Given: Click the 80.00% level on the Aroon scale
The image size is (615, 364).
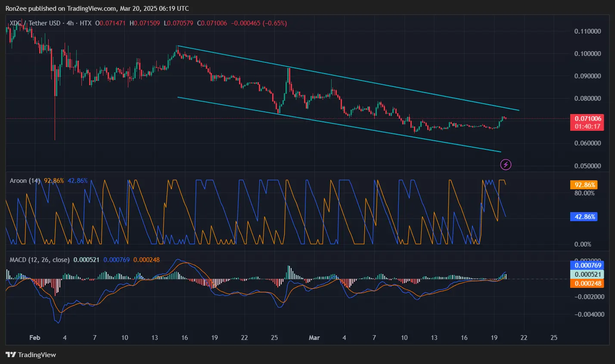Looking at the screenshot, I should pyautogui.click(x=584, y=193).
